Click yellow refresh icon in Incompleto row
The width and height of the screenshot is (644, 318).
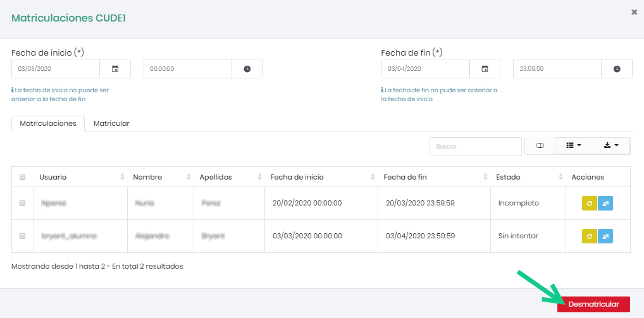coord(590,203)
